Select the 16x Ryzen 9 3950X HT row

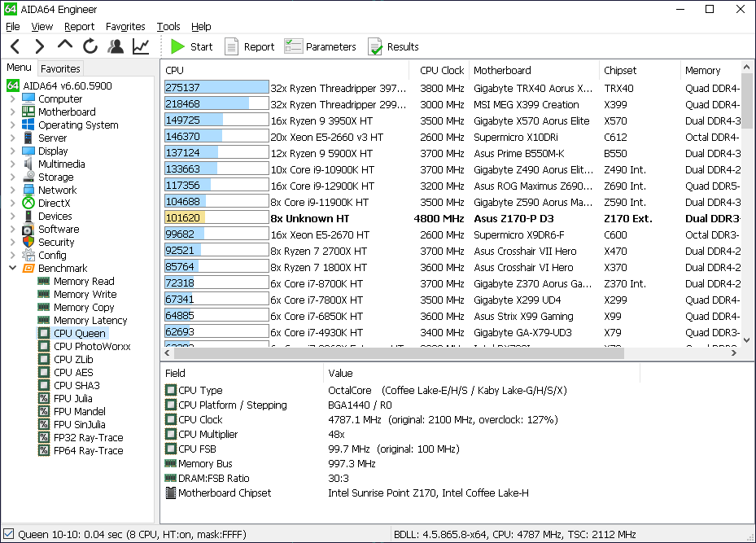452,120
